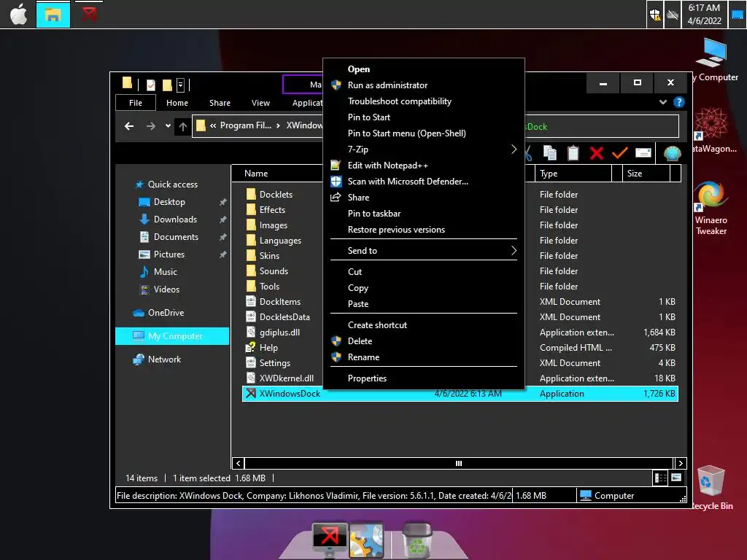Click the chevron after Program Files breadcrumb

click(x=278, y=125)
